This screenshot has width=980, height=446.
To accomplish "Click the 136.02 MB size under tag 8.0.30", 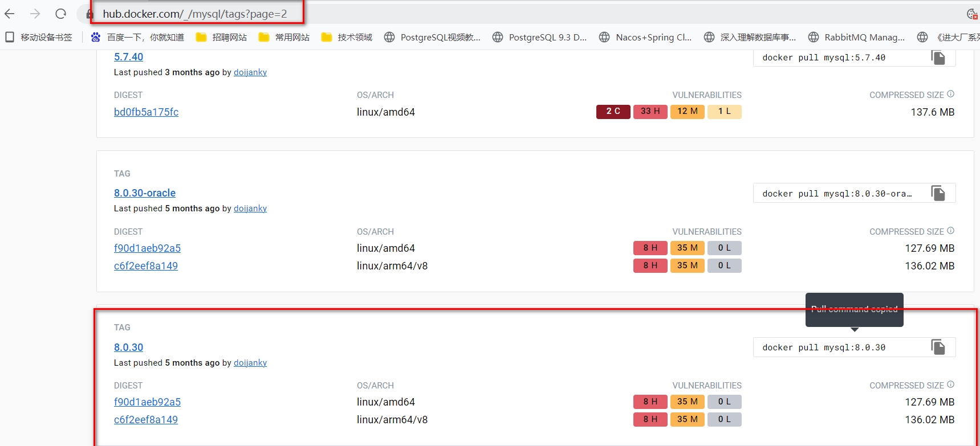I will point(930,420).
